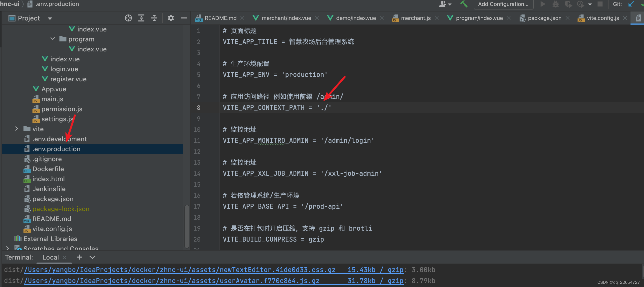Click the Collapse All icon in Project panel

point(154,18)
